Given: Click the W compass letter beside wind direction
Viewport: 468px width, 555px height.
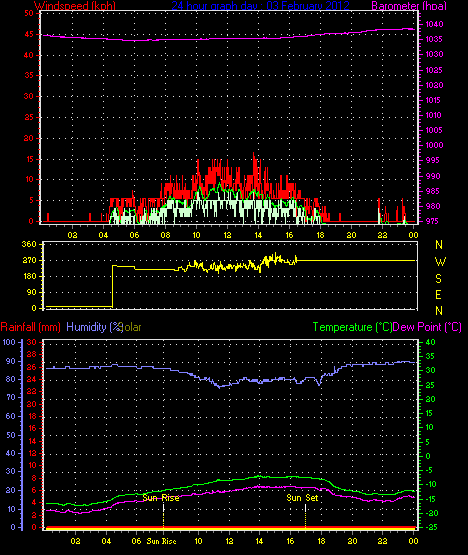Looking at the screenshot, I should (440, 262).
